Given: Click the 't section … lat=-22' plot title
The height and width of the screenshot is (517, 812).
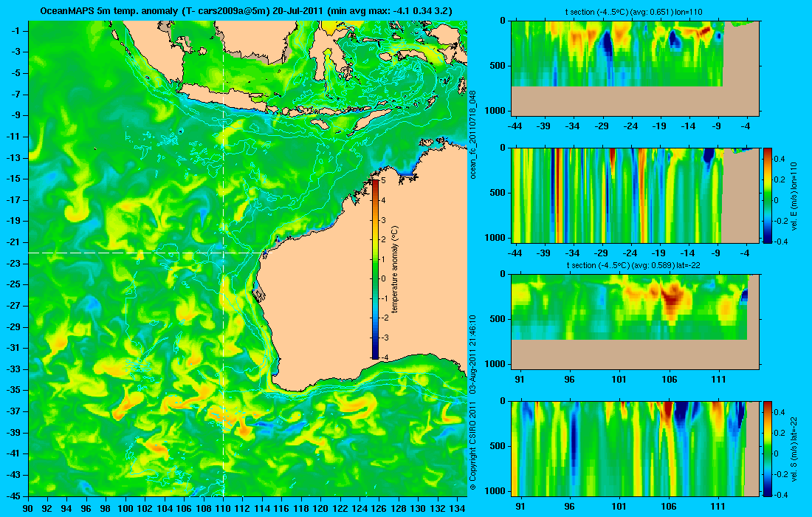Looking at the screenshot, I should pyautogui.click(x=633, y=265).
